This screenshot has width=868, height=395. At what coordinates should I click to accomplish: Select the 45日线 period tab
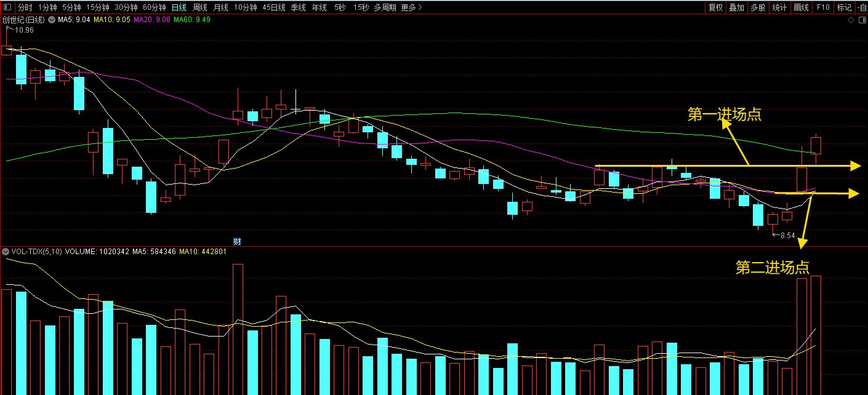pos(274,7)
